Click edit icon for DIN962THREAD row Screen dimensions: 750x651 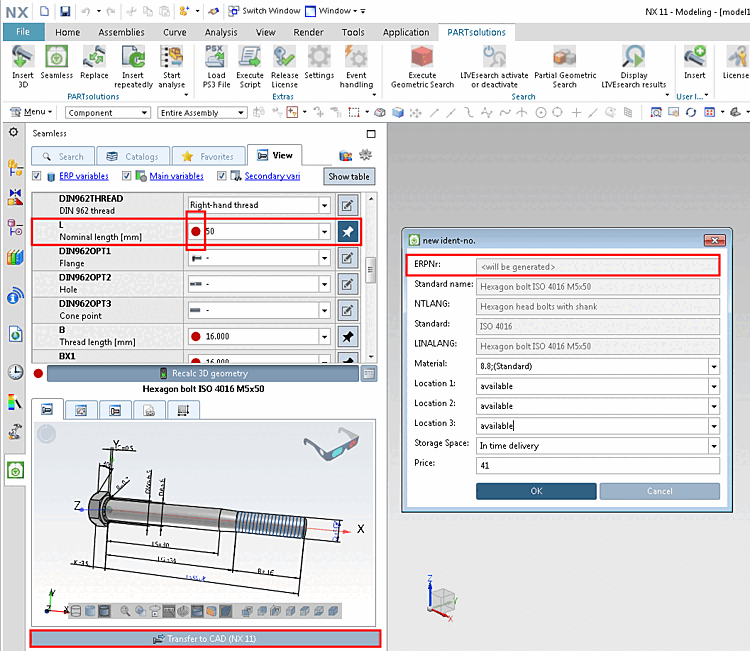pos(346,205)
